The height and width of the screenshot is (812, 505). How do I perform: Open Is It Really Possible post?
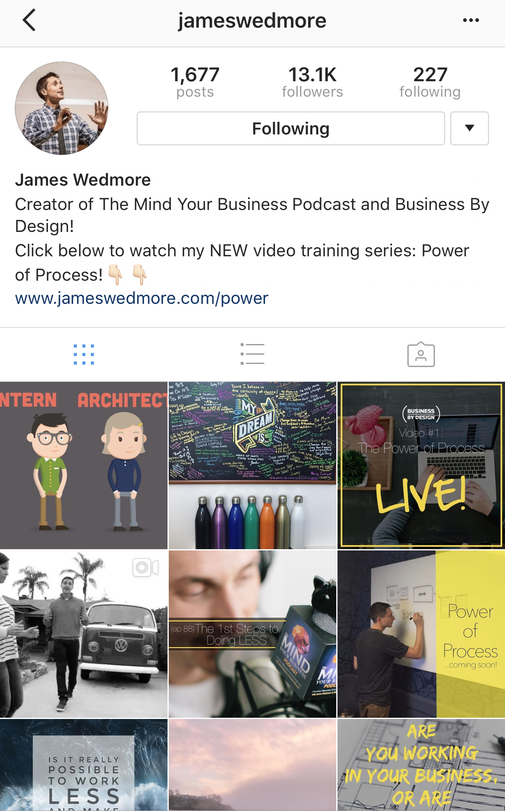point(84,765)
